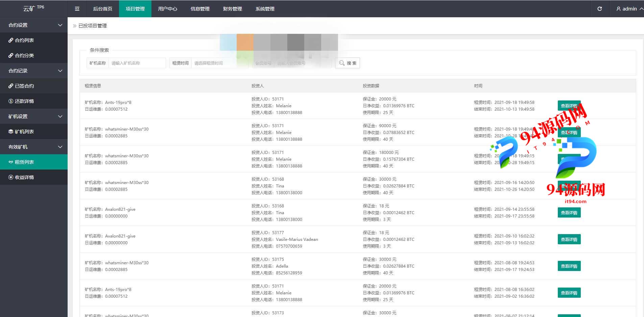Click the link icon beside 合约列表
This screenshot has height=317, width=644.
[x=11, y=40]
